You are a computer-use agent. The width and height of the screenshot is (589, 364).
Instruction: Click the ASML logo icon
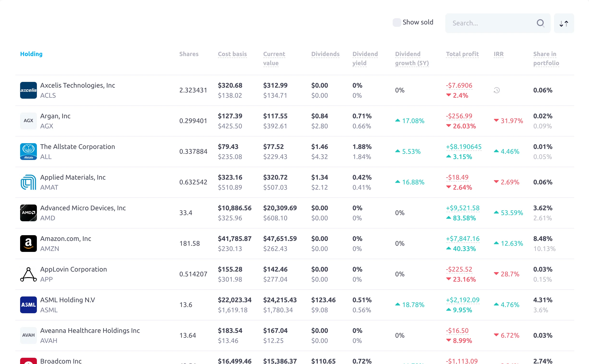(28, 305)
